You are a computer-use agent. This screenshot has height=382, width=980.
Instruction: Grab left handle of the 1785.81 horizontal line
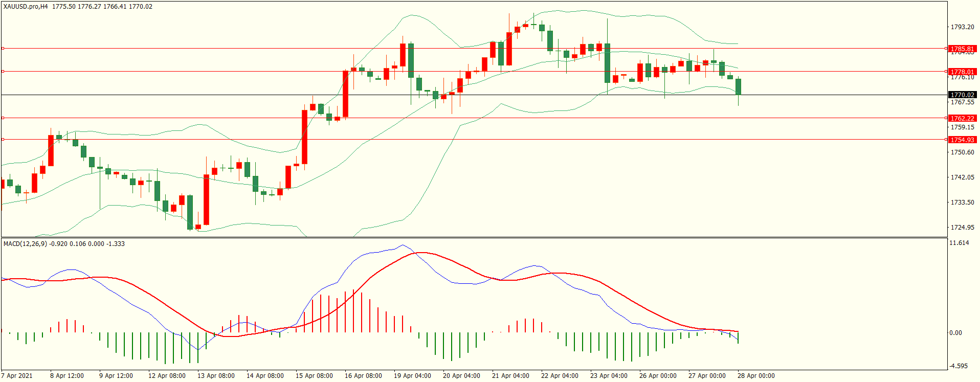3,49
